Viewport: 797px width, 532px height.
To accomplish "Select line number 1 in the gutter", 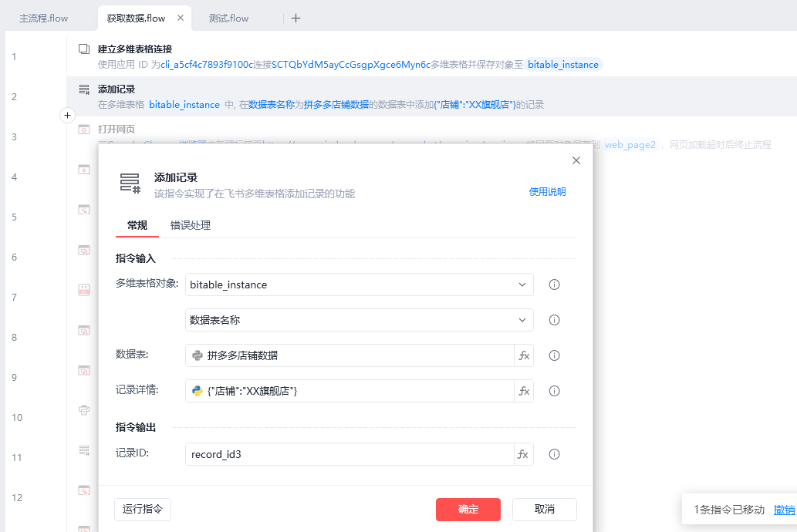I will tap(14, 56).
